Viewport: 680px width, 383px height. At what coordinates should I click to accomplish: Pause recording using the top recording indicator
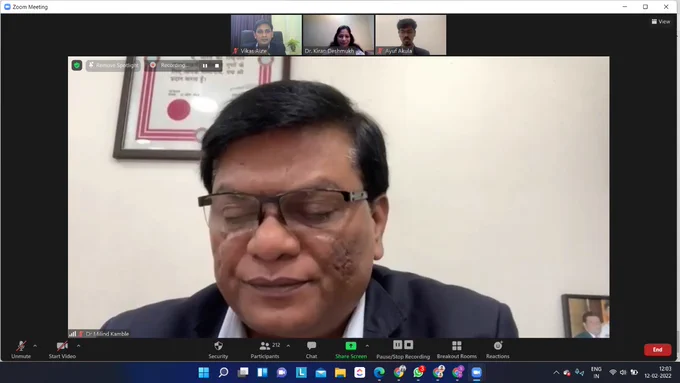click(205, 65)
